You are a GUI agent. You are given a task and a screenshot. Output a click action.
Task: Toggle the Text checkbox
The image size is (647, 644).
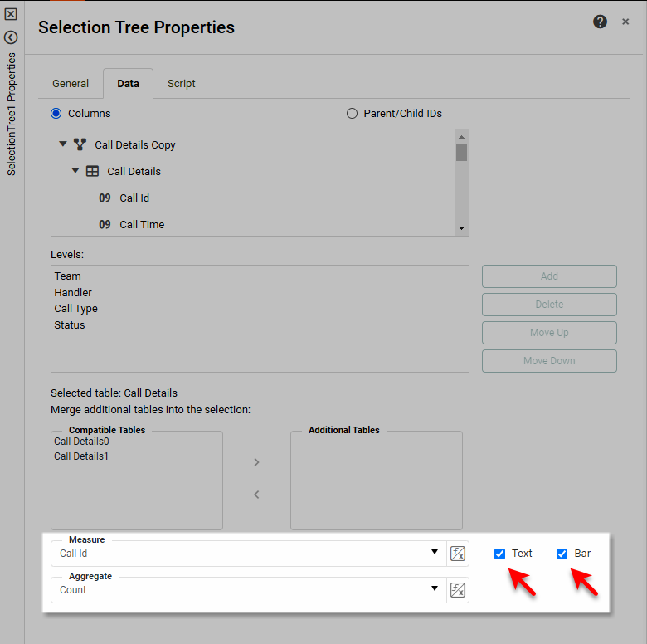[499, 554]
